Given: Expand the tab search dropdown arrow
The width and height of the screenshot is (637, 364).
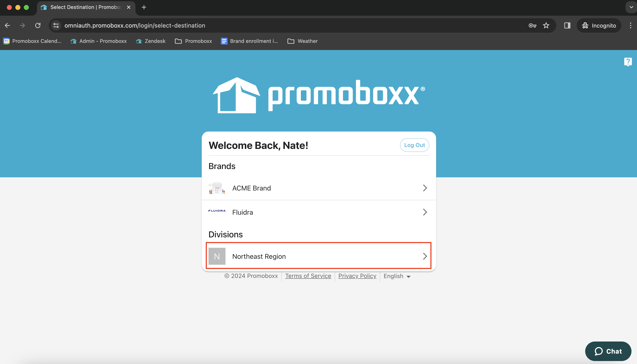Looking at the screenshot, I should coord(631,7).
